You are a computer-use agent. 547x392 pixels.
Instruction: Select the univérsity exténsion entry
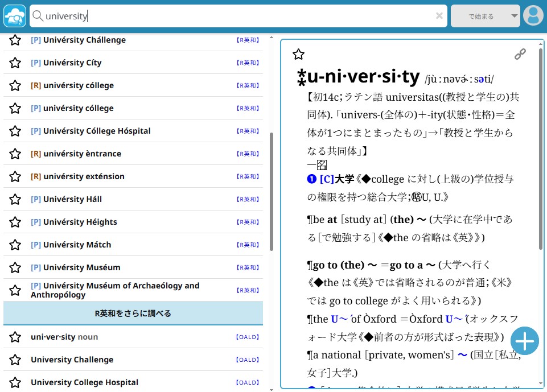pyautogui.click(x=85, y=176)
